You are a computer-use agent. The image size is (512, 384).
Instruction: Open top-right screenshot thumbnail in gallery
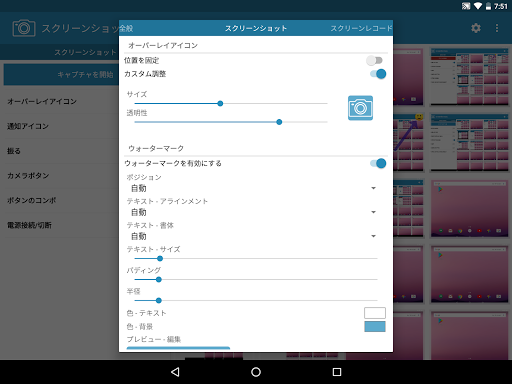(x=470, y=77)
